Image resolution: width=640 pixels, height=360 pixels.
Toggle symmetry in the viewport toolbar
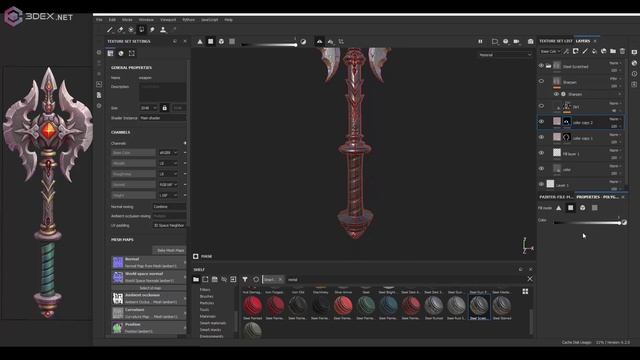click(320, 42)
